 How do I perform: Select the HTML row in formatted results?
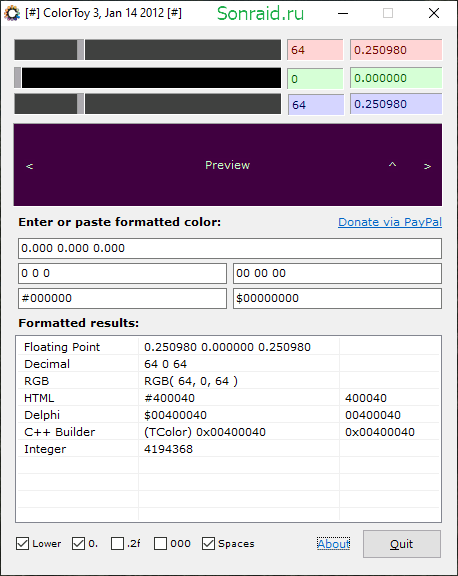tap(228, 398)
